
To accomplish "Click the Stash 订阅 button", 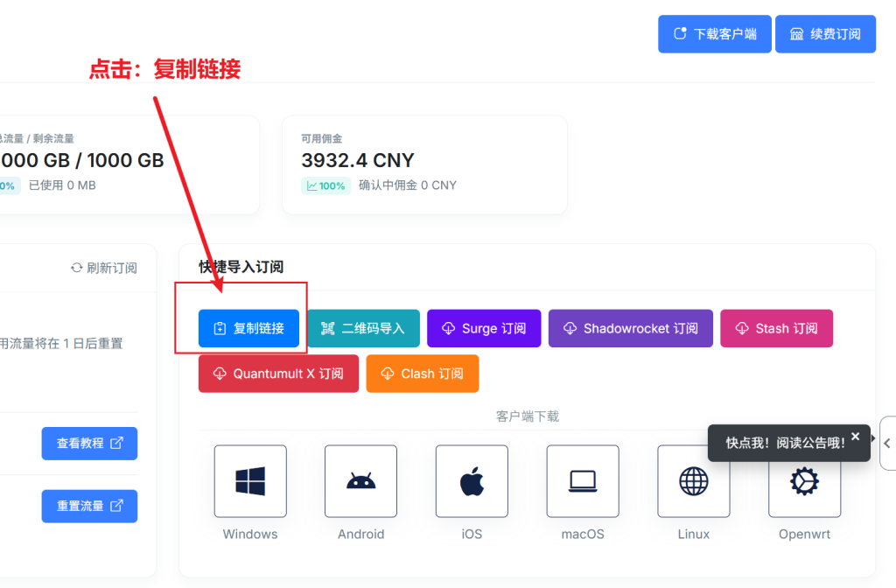I will pyautogui.click(x=776, y=328).
